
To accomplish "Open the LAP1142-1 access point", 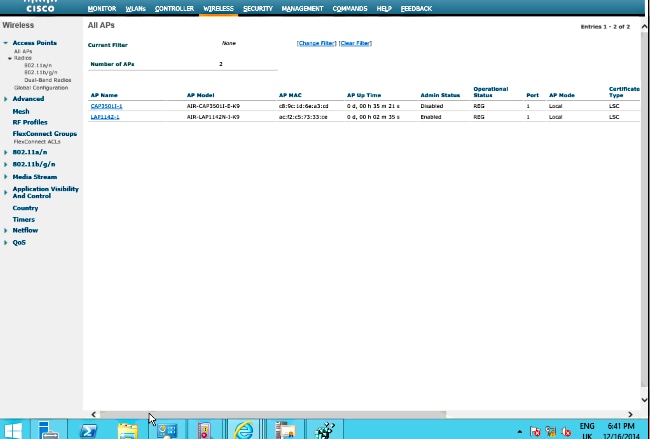I will (105, 117).
